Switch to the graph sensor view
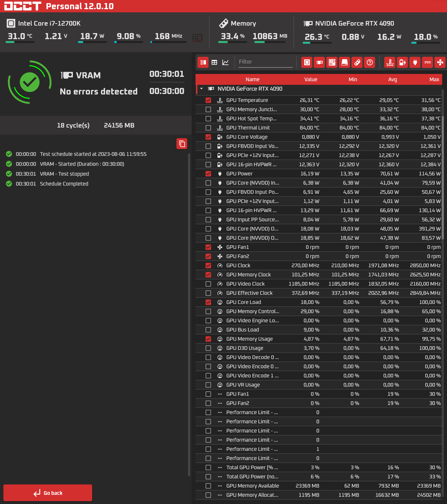447x504 pixels. tap(225, 62)
